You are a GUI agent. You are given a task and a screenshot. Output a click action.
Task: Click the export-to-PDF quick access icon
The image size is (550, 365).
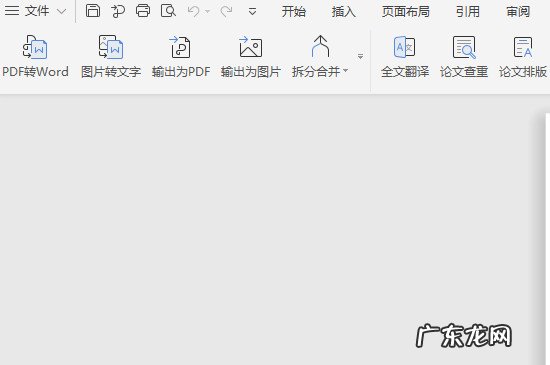click(118, 11)
